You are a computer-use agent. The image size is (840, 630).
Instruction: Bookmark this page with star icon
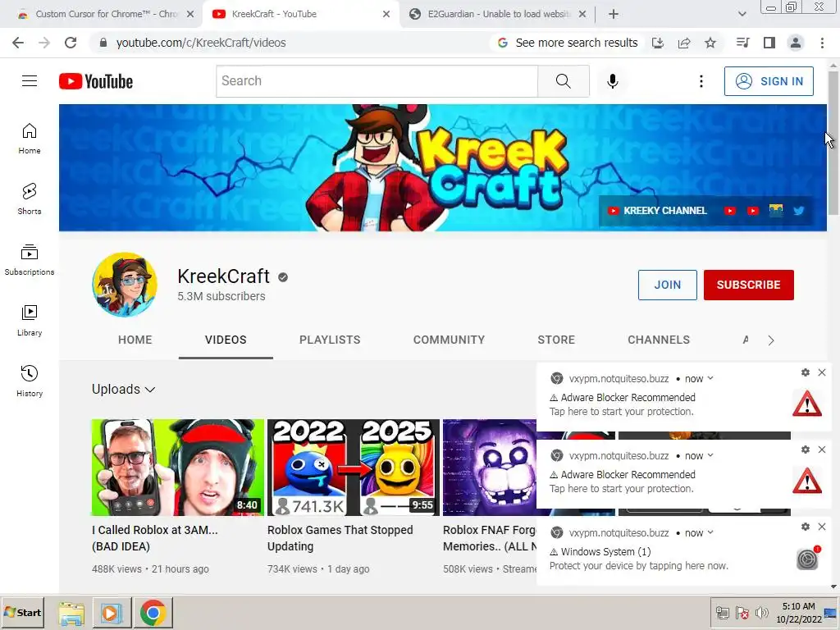(710, 43)
